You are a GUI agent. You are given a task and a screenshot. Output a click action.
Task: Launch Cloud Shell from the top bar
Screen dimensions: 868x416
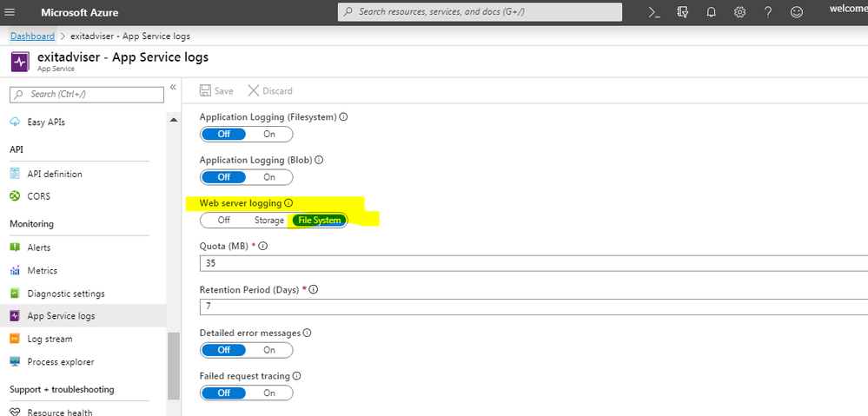[653, 12]
